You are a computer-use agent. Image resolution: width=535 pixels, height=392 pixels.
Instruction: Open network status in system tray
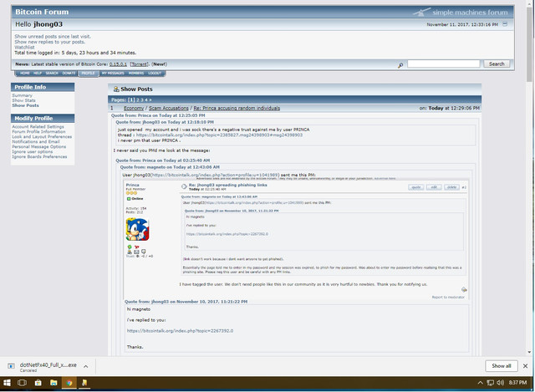coord(491,383)
